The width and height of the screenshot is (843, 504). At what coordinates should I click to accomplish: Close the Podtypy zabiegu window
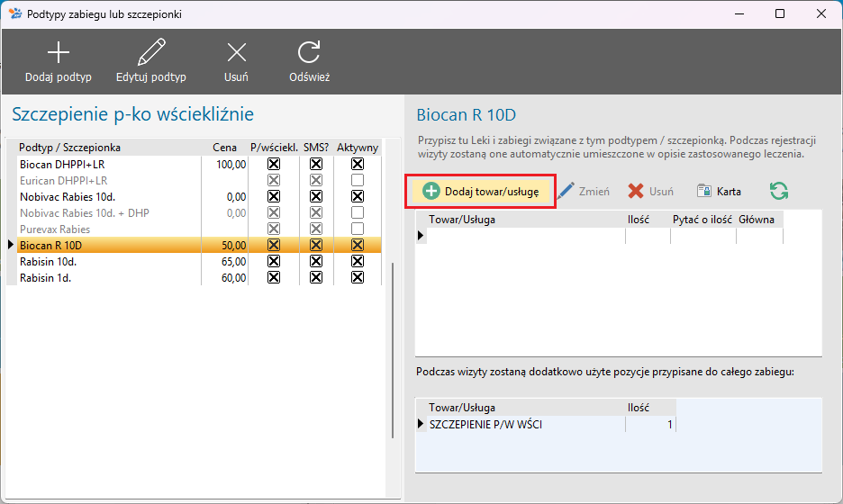pos(821,14)
